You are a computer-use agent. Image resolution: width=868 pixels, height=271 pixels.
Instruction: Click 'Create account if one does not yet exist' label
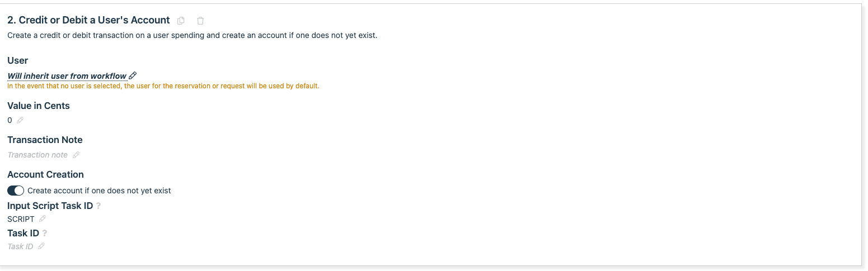pyautogui.click(x=99, y=191)
